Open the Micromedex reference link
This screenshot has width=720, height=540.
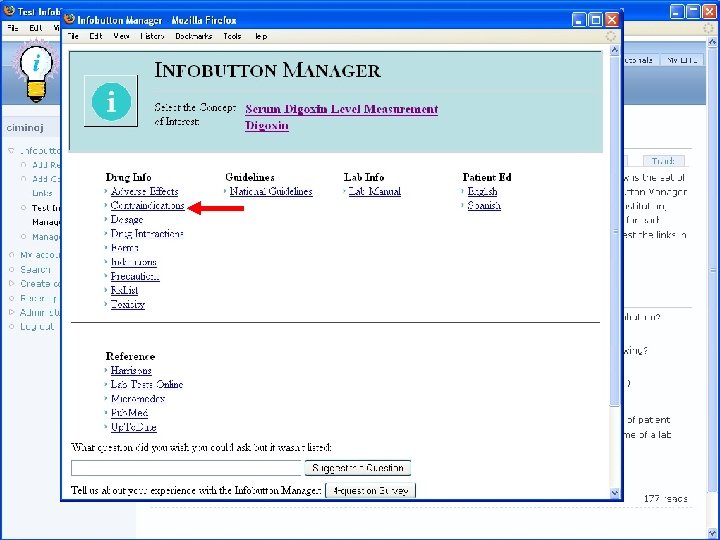(138, 399)
